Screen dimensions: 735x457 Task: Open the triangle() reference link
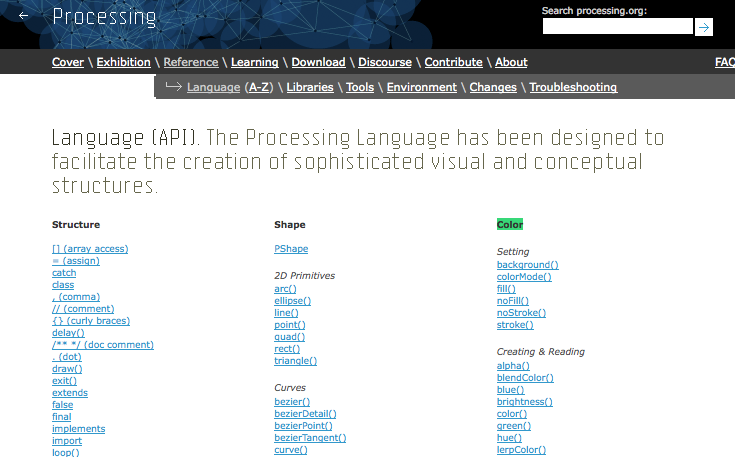click(x=295, y=361)
